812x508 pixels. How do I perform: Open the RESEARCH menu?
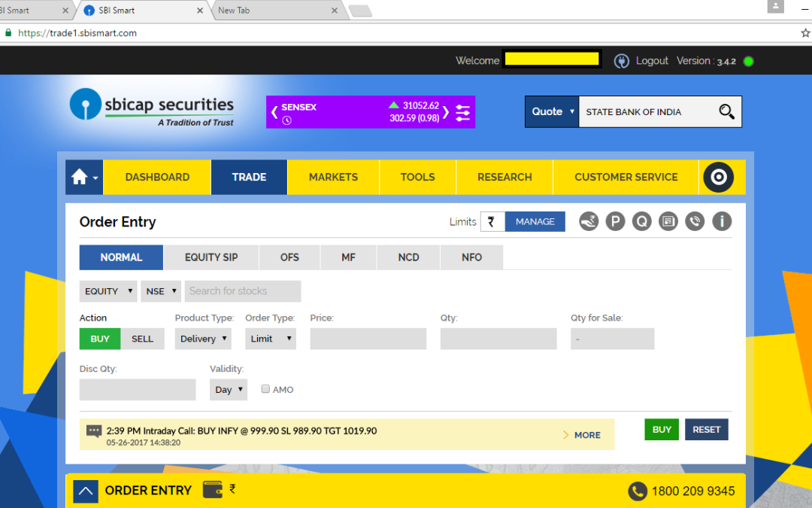(x=504, y=178)
